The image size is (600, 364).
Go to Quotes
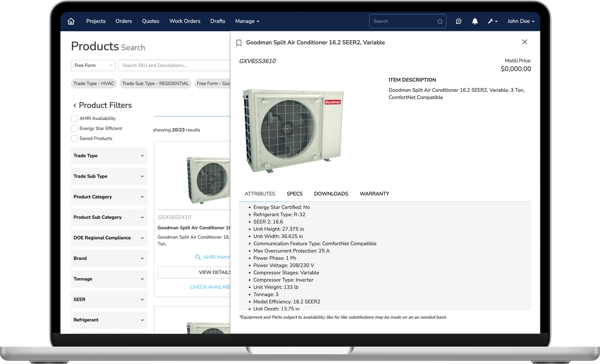151,21
